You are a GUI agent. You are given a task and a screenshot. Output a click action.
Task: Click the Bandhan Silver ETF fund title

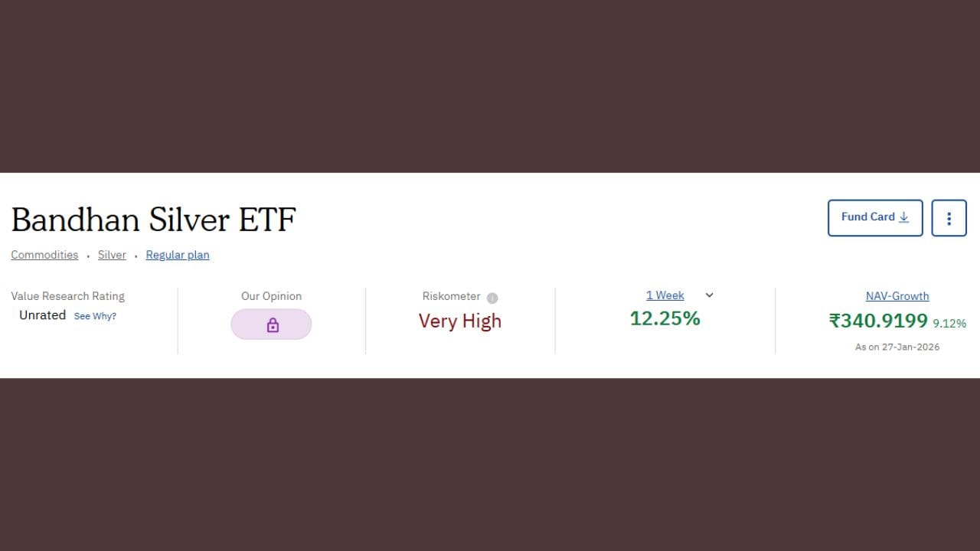click(153, 220)
